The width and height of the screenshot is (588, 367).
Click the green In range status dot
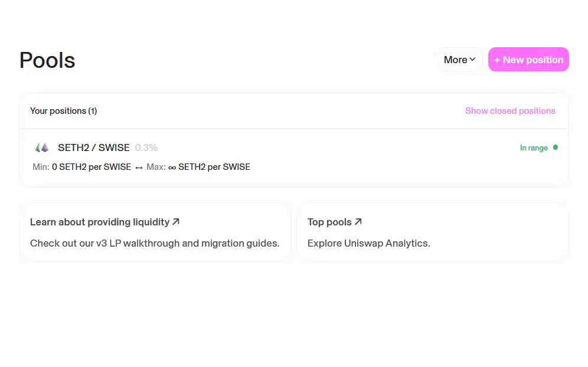pyautogui.click(x=555, y=148)
